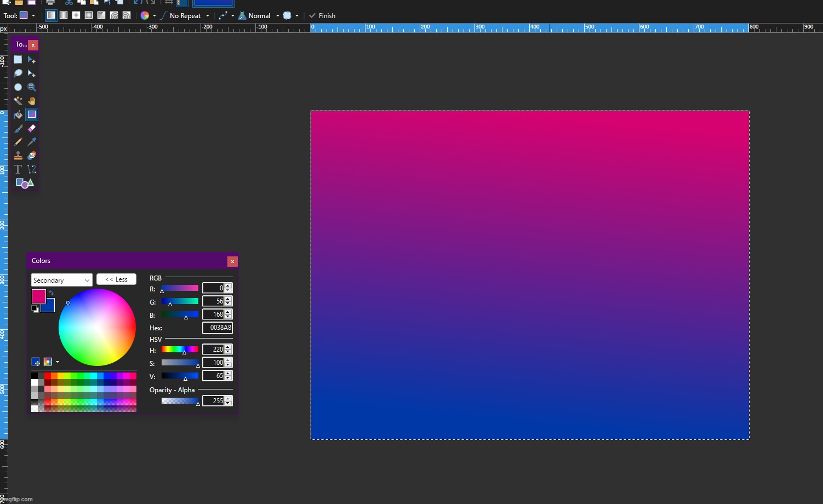
Task: Enable the Conical gradient type
Action: point(101,15)
